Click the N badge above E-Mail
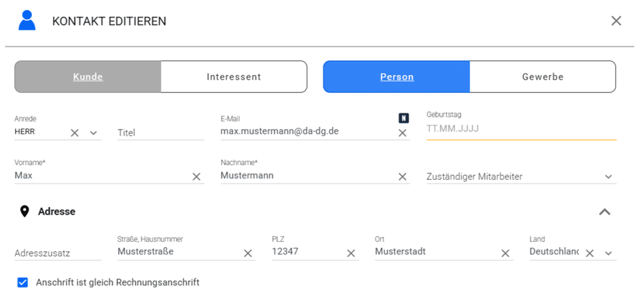 [403, 118]
